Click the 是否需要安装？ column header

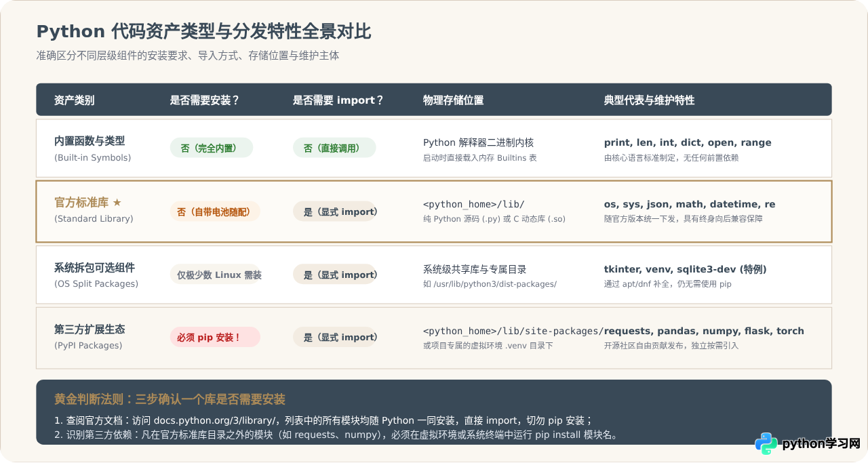click(205, 100)
